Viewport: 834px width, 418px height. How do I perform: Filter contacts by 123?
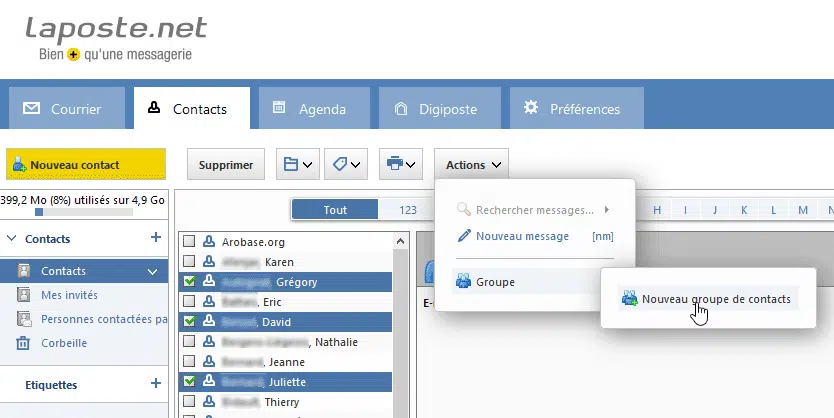click(x=408, y=210)
